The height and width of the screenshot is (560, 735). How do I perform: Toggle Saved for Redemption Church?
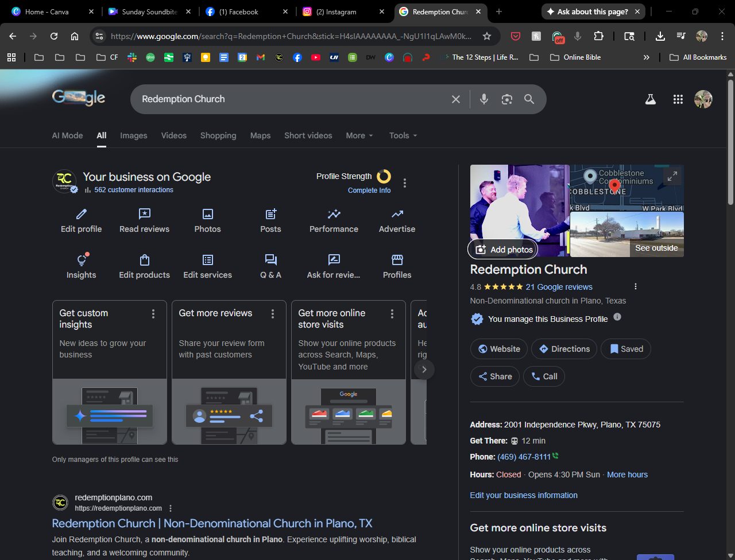(x=626, y=349)
